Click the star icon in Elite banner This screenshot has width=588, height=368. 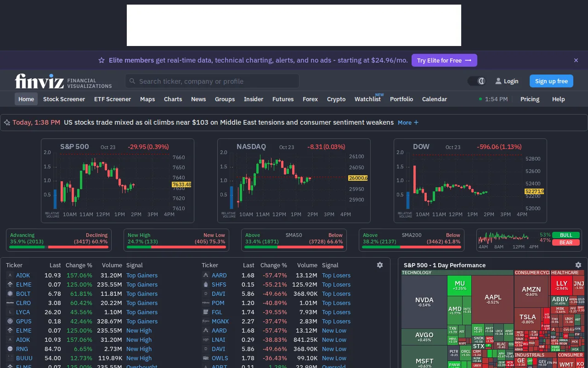[x=102, y=60]
